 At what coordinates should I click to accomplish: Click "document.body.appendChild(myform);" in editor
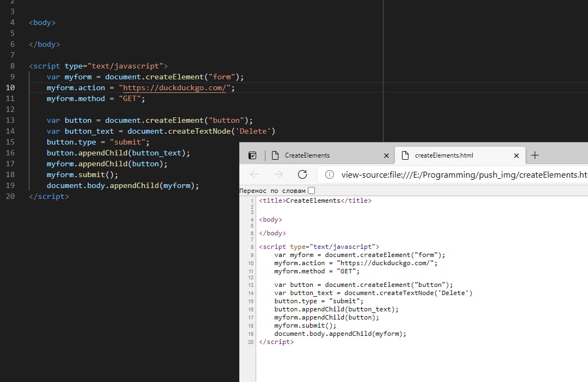point(122,186)
